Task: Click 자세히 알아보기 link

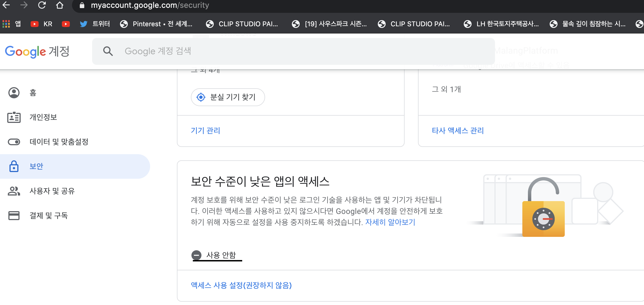Action: 390,222
